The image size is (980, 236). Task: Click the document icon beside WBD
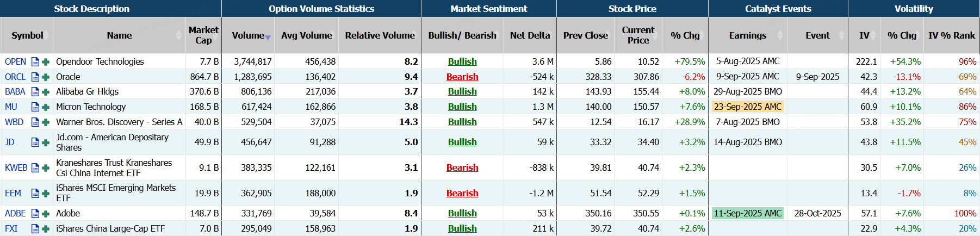point(35,122)
